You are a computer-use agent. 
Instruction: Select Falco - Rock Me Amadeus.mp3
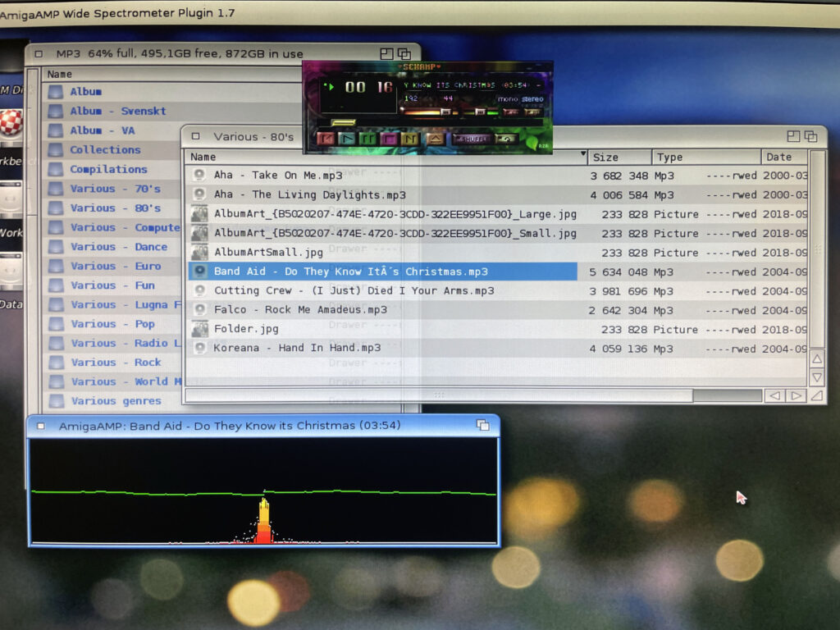(300, 310)
